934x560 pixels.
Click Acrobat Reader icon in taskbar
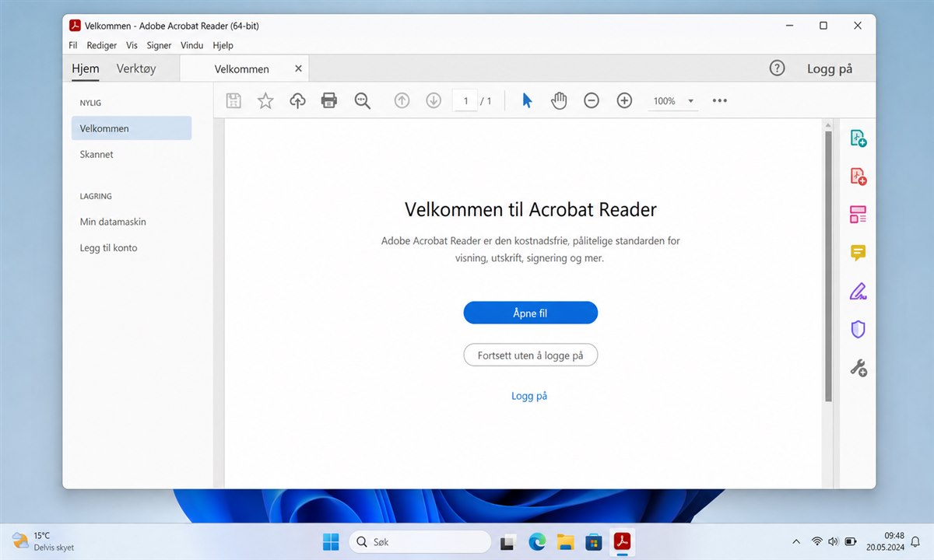pos(622,541)
